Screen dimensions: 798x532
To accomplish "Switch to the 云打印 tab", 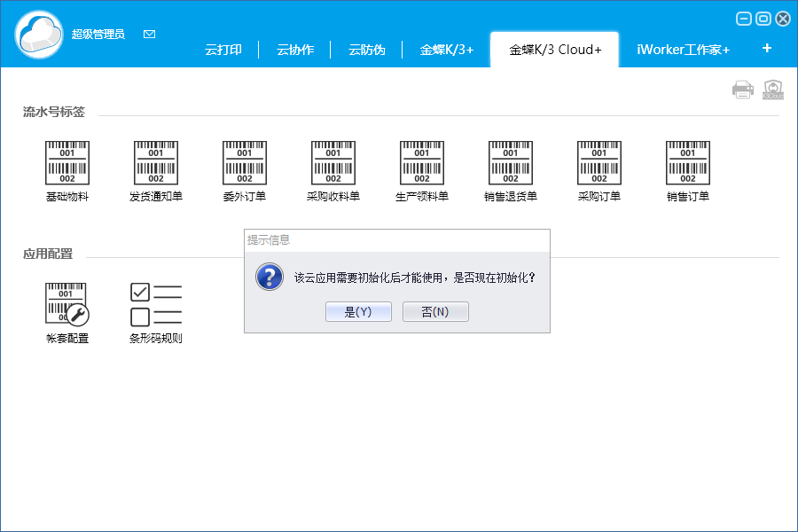I will point(223,50).
